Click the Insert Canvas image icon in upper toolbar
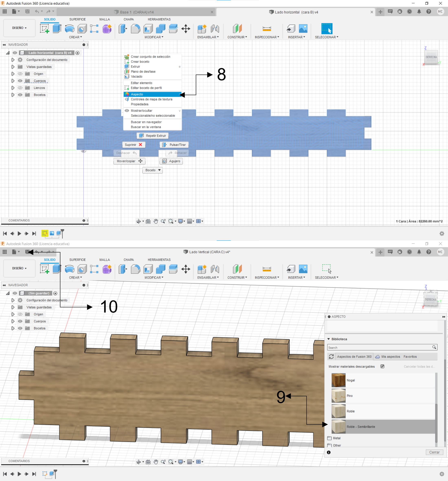 coord(303,29)
